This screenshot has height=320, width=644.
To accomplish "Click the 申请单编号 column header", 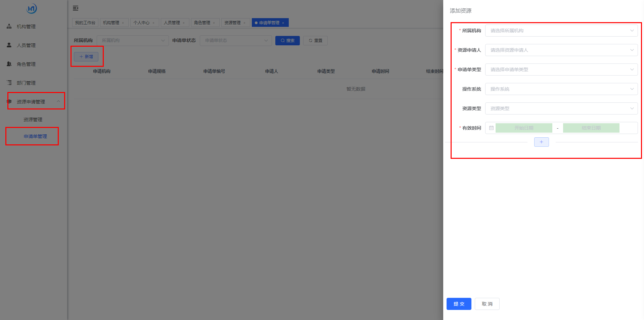I will [214, 71].
